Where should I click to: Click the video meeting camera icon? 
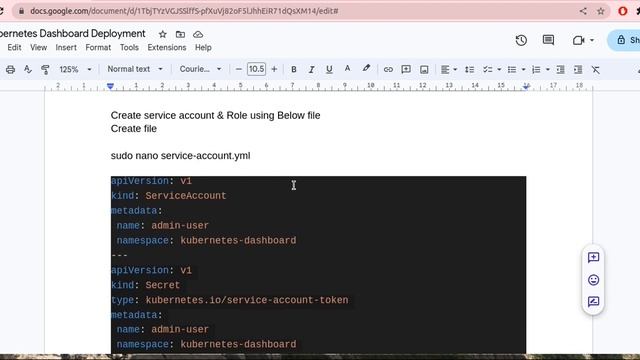tap(578, 40)
